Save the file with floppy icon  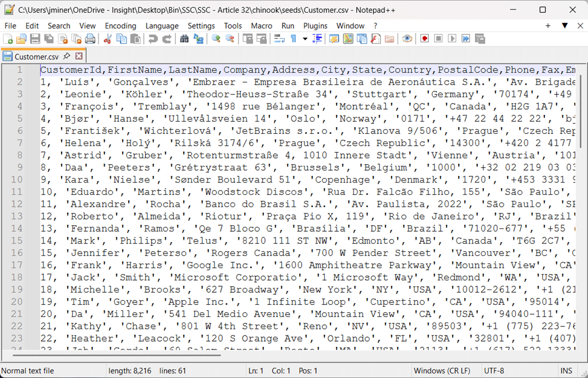35,39
